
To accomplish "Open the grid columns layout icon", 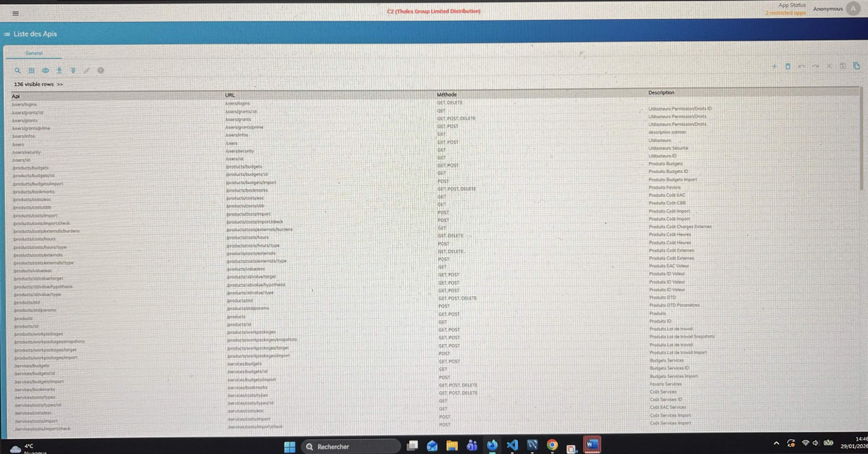I will pos(31,71).
